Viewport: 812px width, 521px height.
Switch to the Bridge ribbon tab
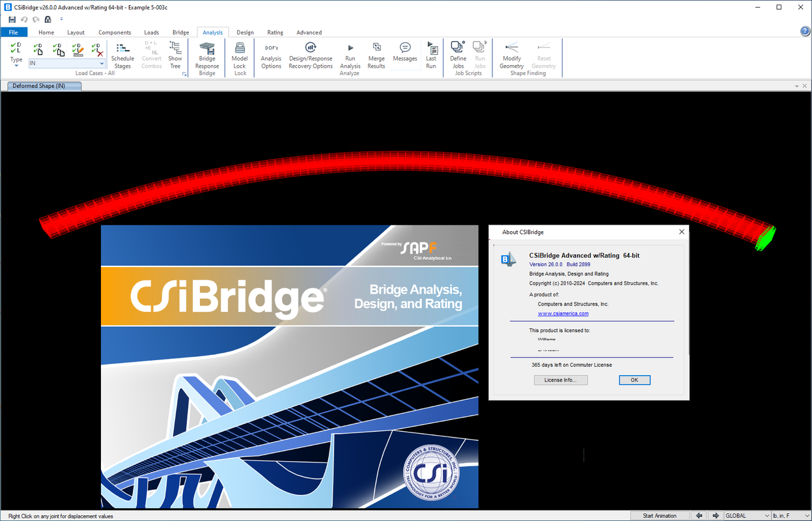click(180, 32)
